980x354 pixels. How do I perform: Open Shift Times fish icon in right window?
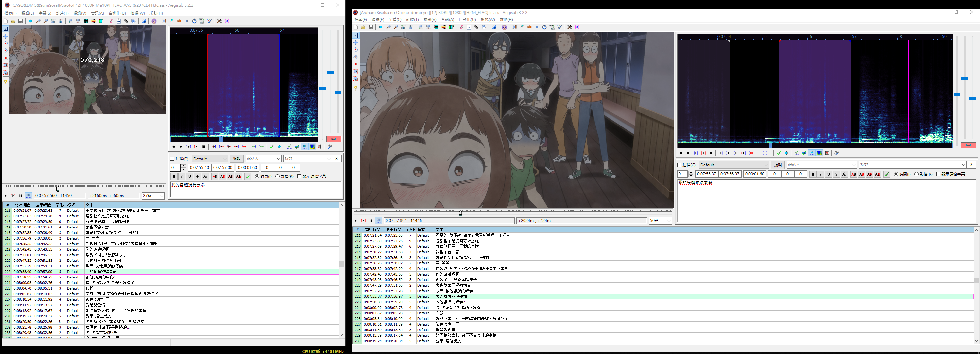coord(529,27)
